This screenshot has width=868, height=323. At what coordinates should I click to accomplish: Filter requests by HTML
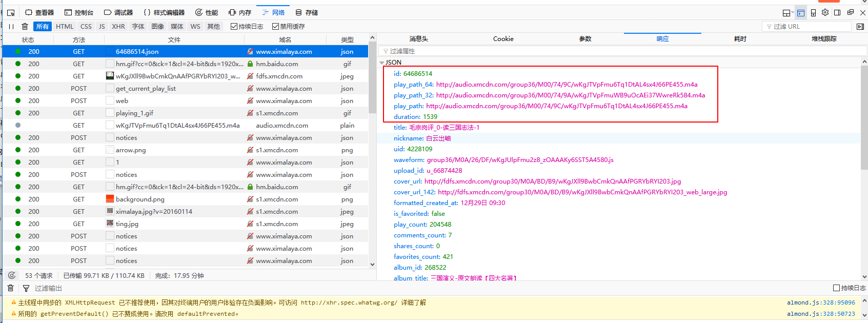tap(65, 27)
